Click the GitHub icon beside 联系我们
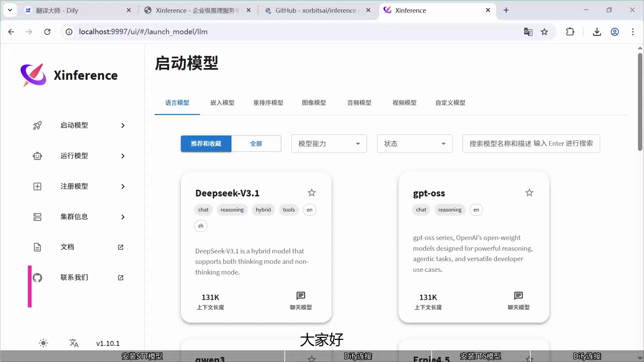This screenshot has width=644, height=362. (37, 278)
